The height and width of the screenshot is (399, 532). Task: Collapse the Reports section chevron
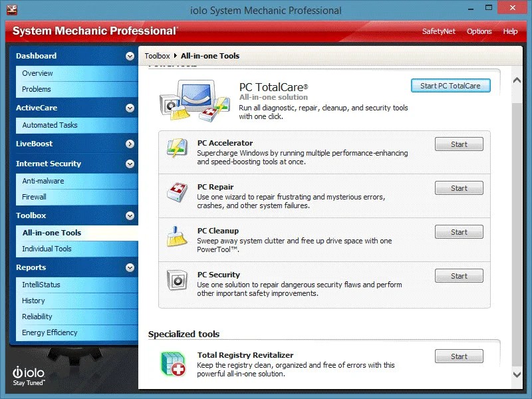click(x=130, y=268)
